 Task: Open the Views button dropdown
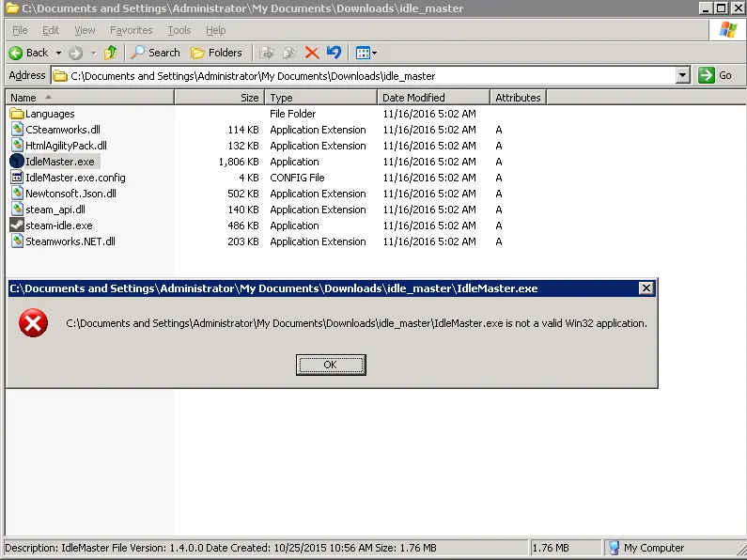pyautogui.click(x=366, y=53)
